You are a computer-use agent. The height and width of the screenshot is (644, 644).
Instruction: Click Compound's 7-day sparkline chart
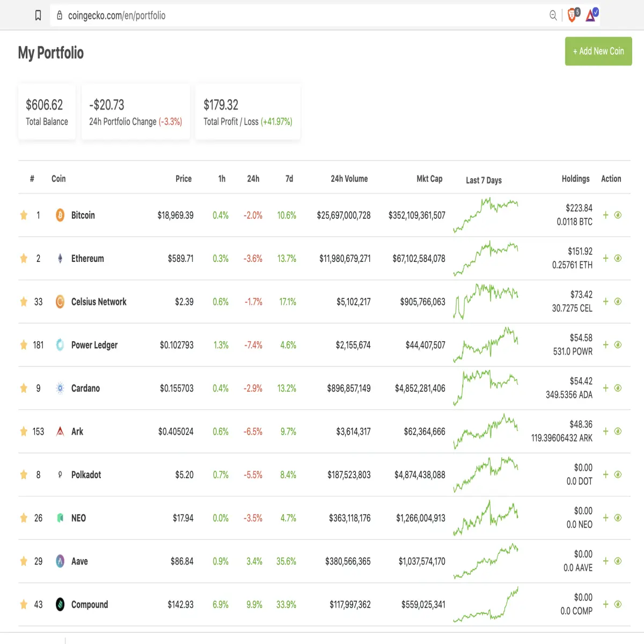(x=486, y=605)
